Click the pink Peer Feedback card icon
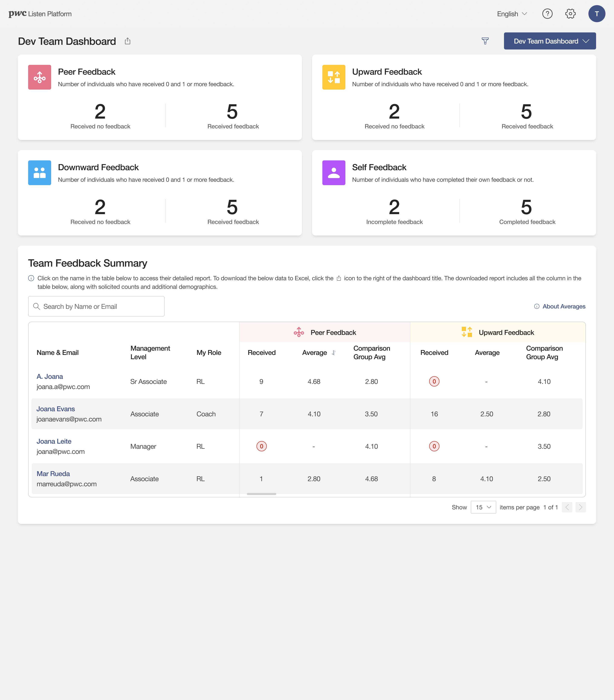Screen dimensions: 614x700 (x=40, y=77)
